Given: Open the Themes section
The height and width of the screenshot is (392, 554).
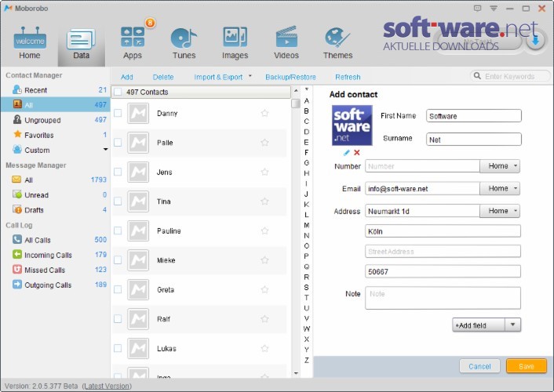Looking at the screenshot, I should pos(337,43).
